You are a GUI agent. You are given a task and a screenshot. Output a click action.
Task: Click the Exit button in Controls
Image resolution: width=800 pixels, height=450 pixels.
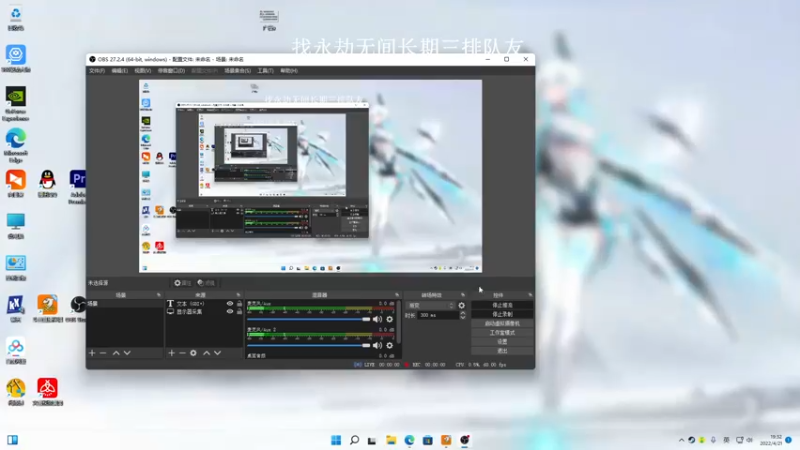(503, 351)
